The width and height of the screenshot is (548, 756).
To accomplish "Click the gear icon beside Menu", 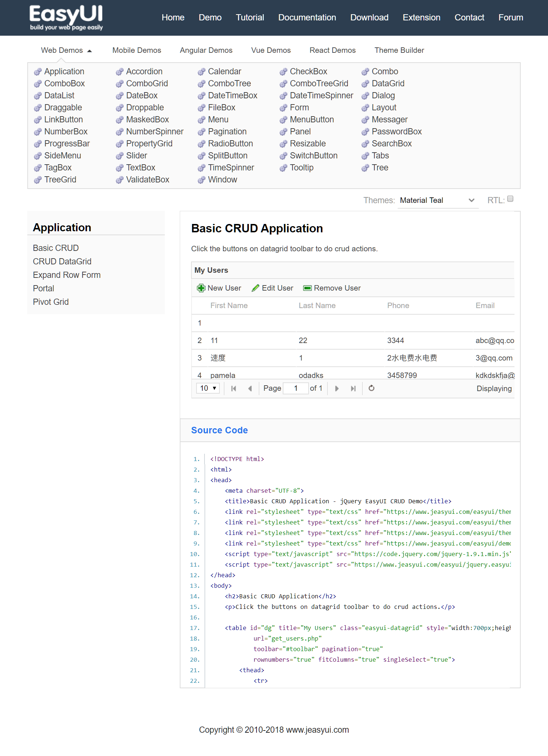I will point(202,120).
